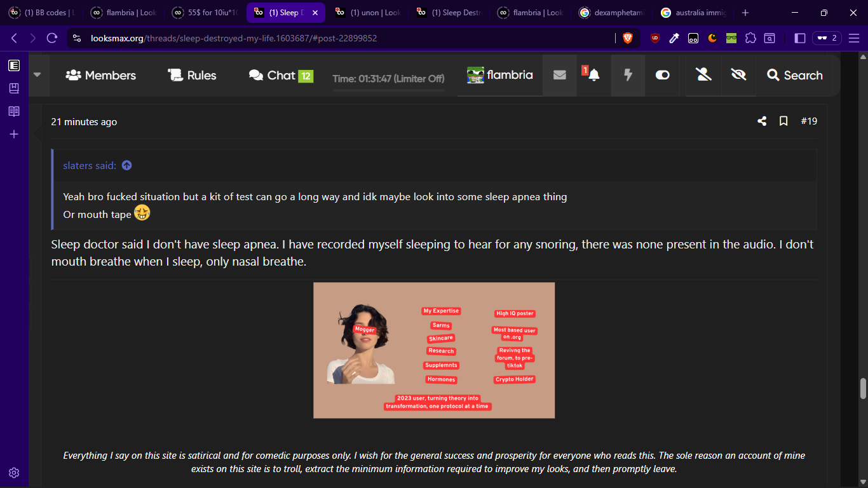The height and width of the screenshot is (488, 868).
Task: Switch to the 55$ for 10iu tab
Action: (x=205, y=13)
